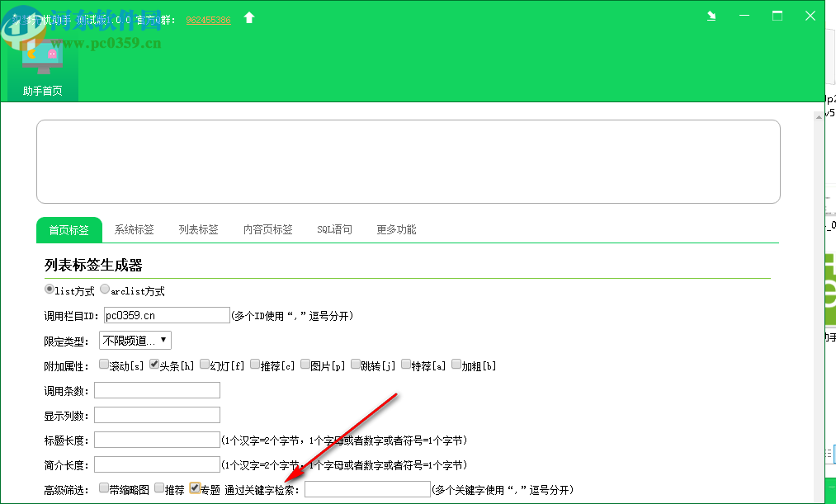Maximize the assistant window
This screenshot has height=504, width=836.
[x=777, y=16]
